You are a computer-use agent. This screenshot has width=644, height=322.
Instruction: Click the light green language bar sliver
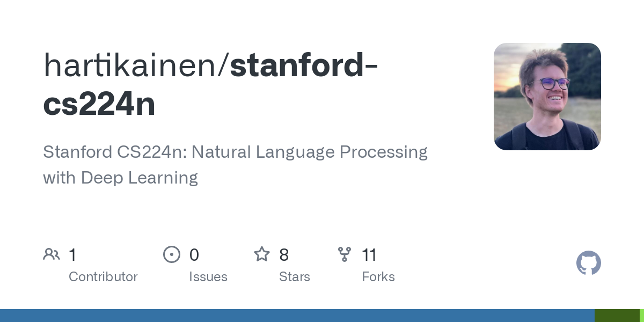click(642, 316)
